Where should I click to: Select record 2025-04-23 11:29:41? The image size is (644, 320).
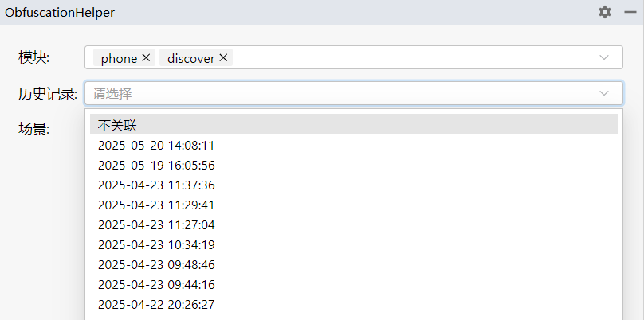156,205
